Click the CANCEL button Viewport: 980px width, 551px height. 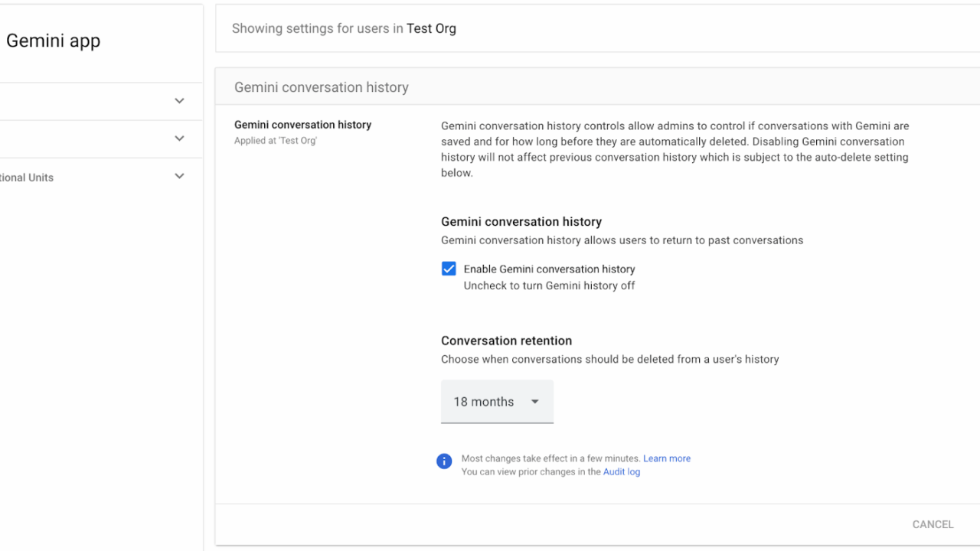coord(933,524)
